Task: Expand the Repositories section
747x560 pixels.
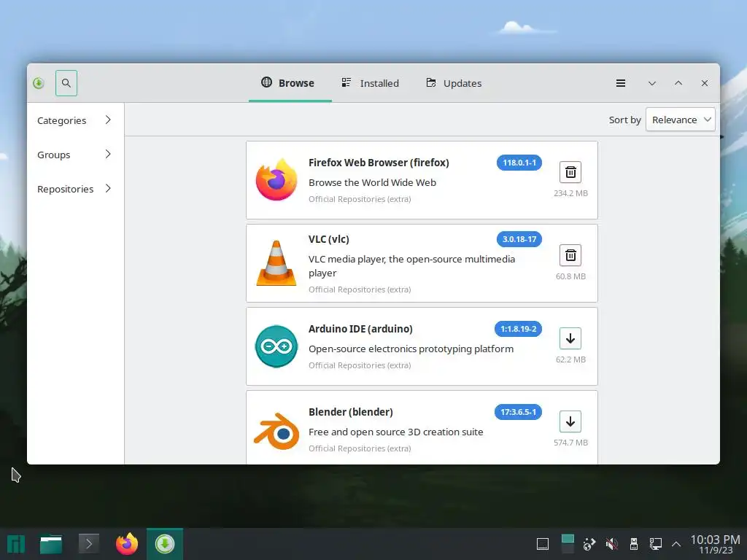Action: (75, 189)
